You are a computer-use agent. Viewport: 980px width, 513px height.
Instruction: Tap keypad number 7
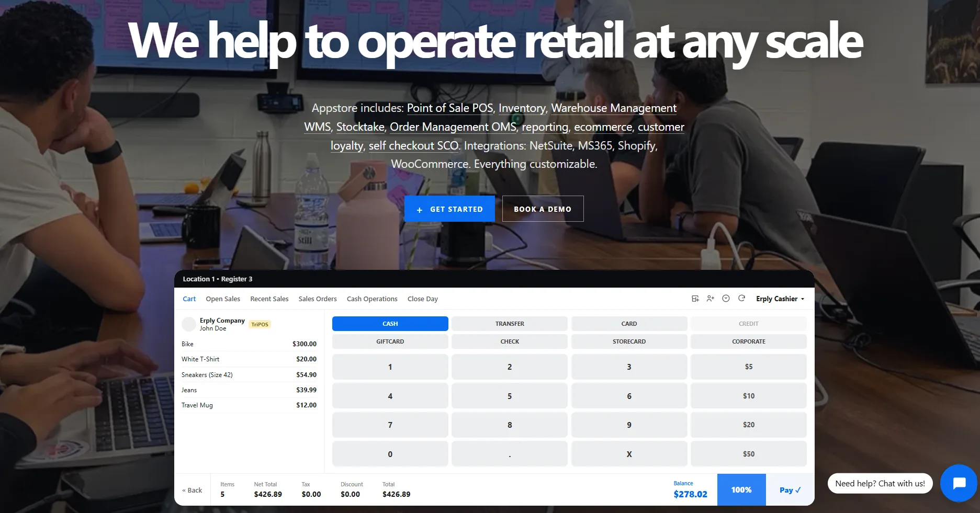pyautogui.click(x=390, y=425)
